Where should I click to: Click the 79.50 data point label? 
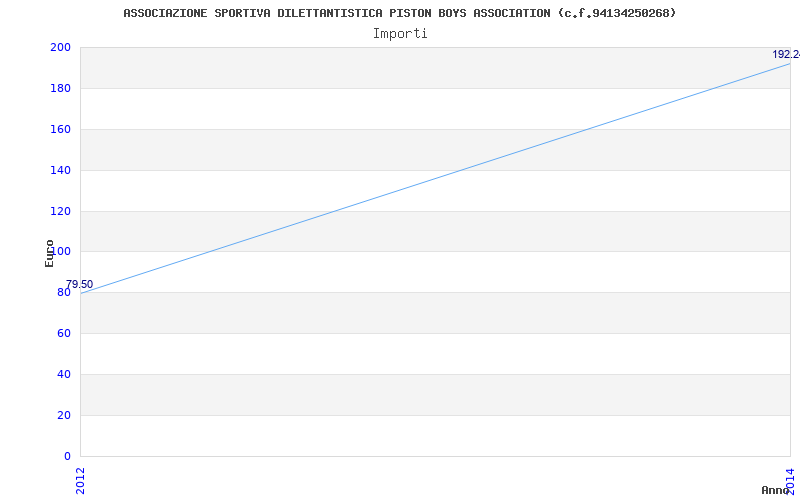[80, 284]
